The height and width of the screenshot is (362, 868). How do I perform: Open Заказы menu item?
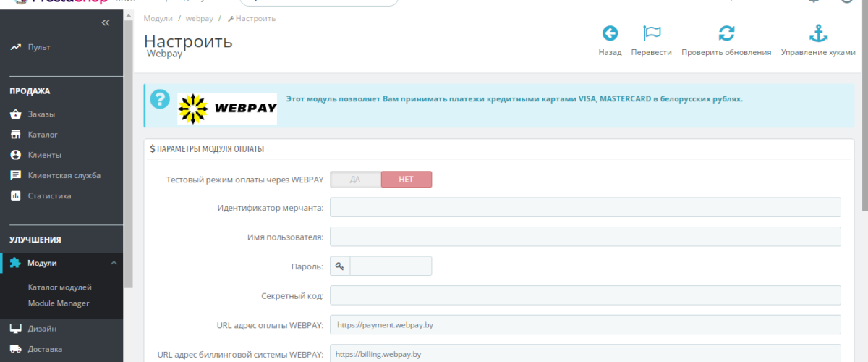[x=41, y=114]
